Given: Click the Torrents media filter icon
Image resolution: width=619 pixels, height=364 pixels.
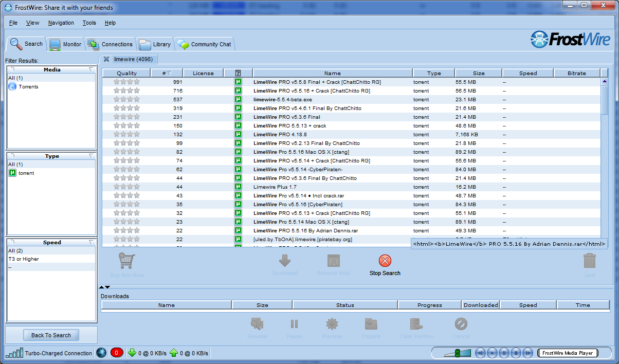Looking at the screenshot, I should tap(13, 86).
